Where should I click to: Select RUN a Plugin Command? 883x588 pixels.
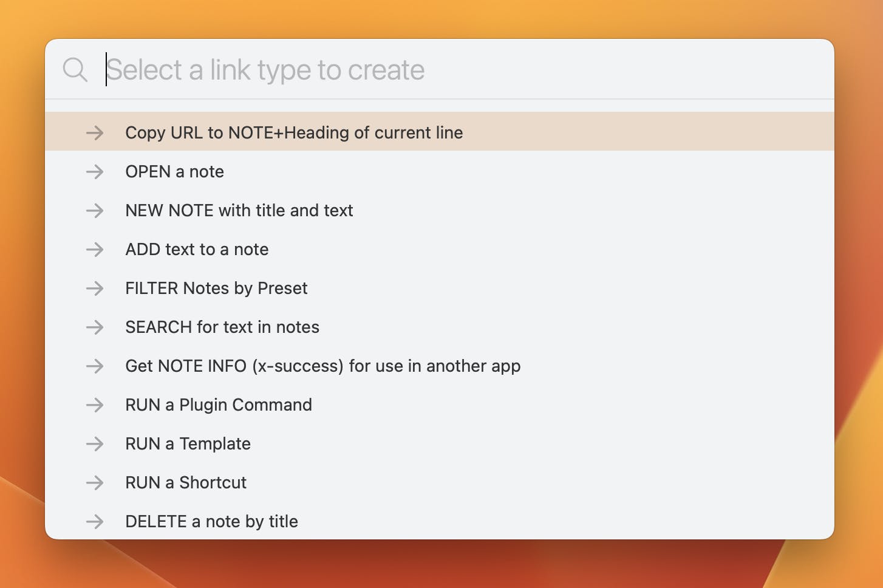(218, 405)
